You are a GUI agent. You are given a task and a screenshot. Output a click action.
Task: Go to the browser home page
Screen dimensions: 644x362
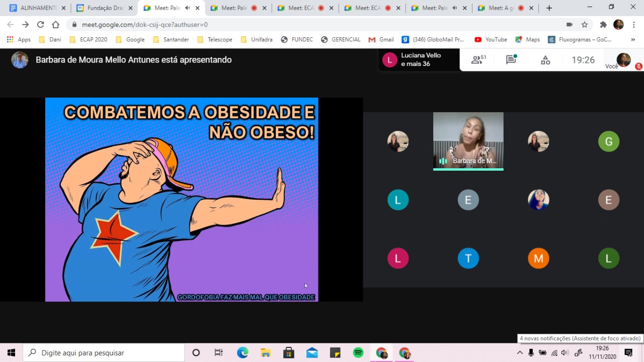click(55, 24)
